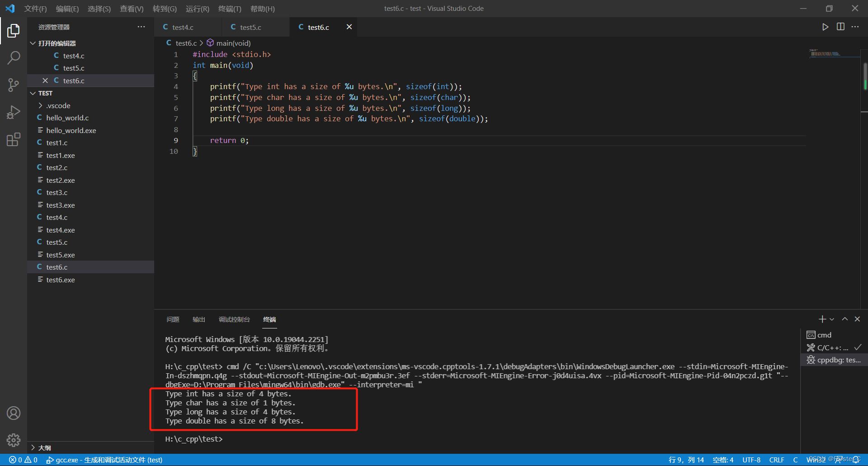Image resolution: width=868 pixels, height=466 pixels.
Task: Open the Run and Debug view icon
Action: click(14, 112)
